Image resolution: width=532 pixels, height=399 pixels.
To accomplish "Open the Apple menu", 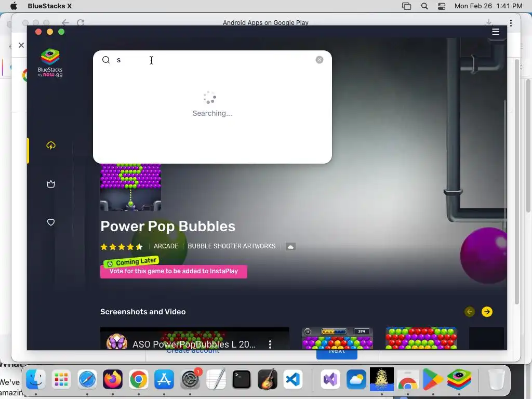I will point(14,6).
